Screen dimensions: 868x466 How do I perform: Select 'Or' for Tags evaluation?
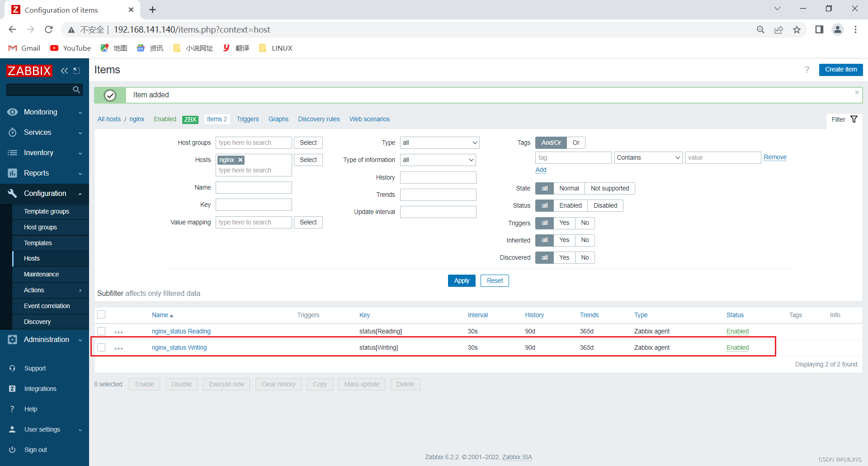[576, 143]
